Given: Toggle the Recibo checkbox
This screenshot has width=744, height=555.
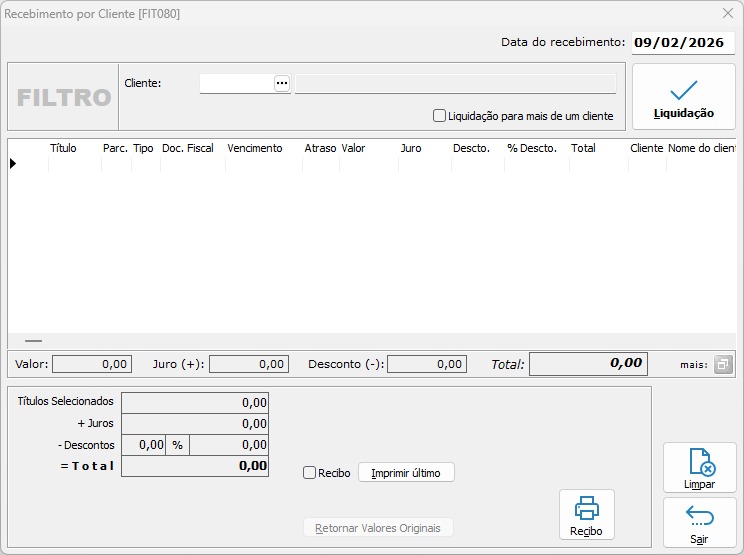Looking at the screenshot, I should click(310, 473).
